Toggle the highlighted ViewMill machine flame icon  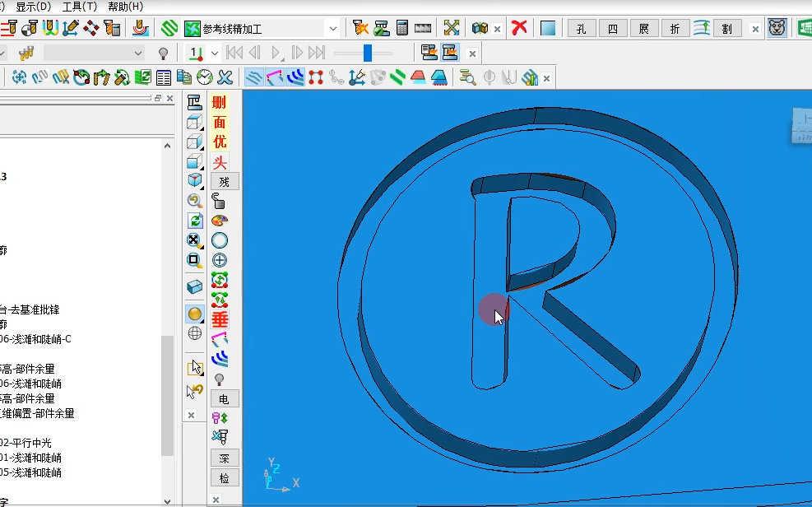coord(449,53)
